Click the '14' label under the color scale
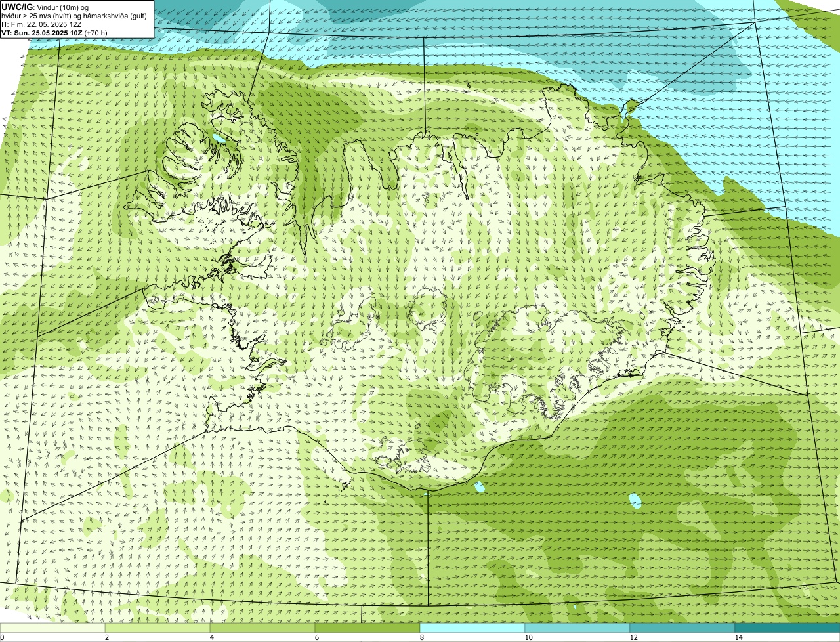 pos(739,637)
